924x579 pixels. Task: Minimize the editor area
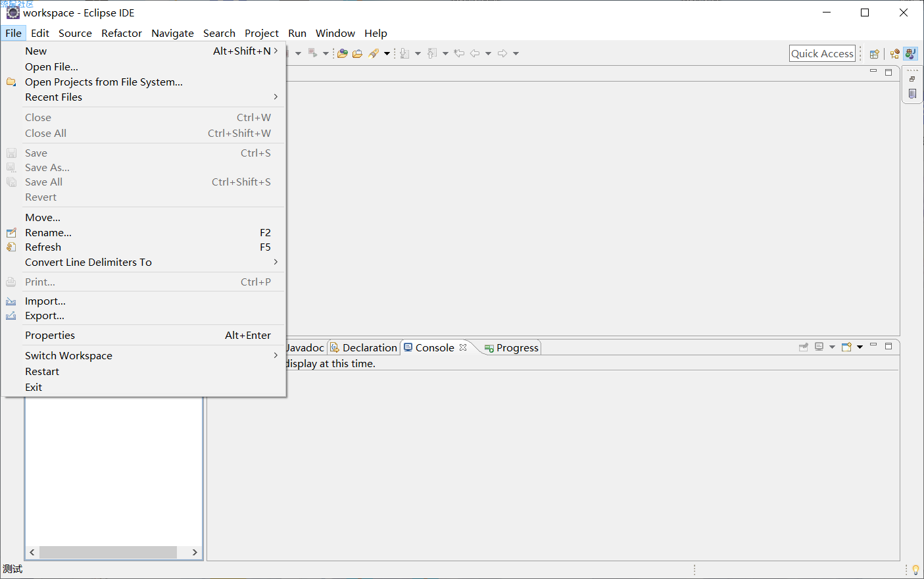pos(873,71)
